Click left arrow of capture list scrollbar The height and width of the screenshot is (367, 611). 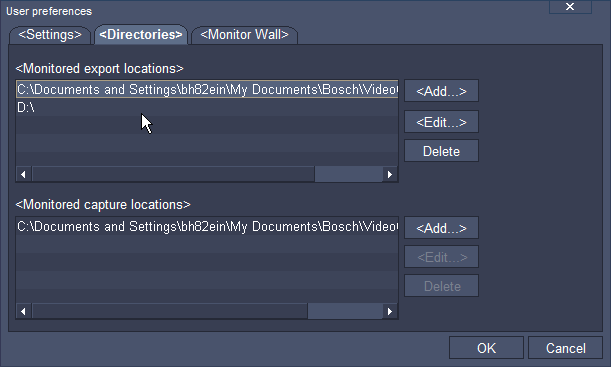24,311
